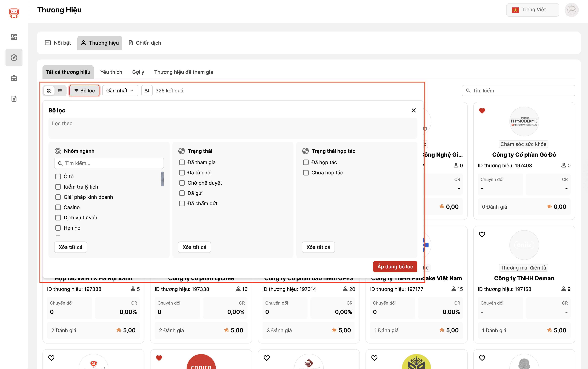Image resolution: width=588 pixels, height=369 pixels.
Task: Toggle the Bộ lọc filter panel
Action: 84,90
